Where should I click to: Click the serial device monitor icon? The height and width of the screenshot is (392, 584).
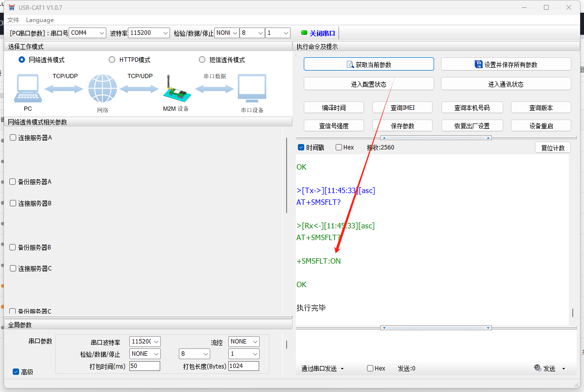point(252,89)
